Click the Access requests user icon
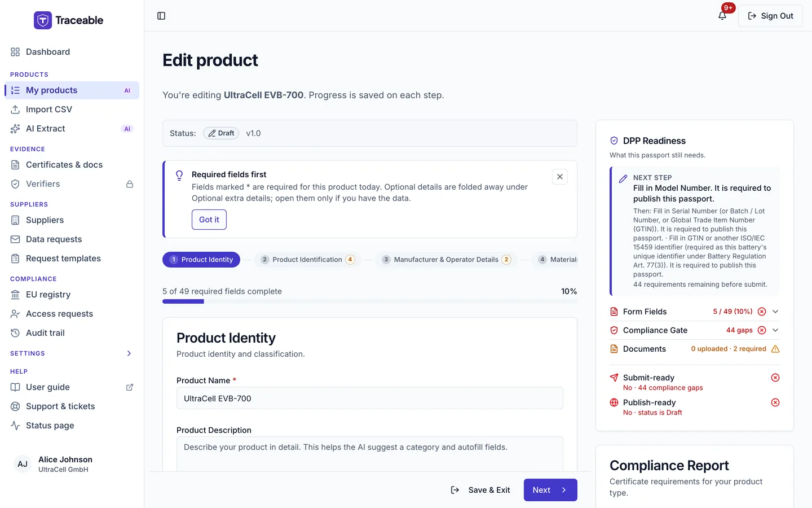Viewport: 812px width, 508px height. click(x=15, y=314)
